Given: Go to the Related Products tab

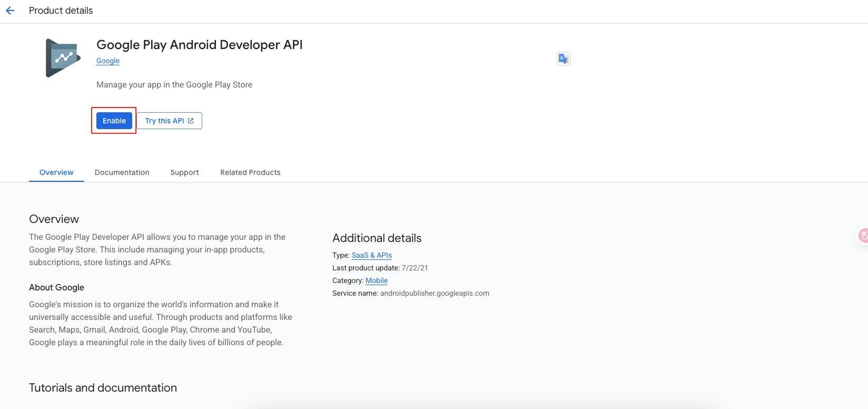Looking at the screenshot, I should (250, 172).
